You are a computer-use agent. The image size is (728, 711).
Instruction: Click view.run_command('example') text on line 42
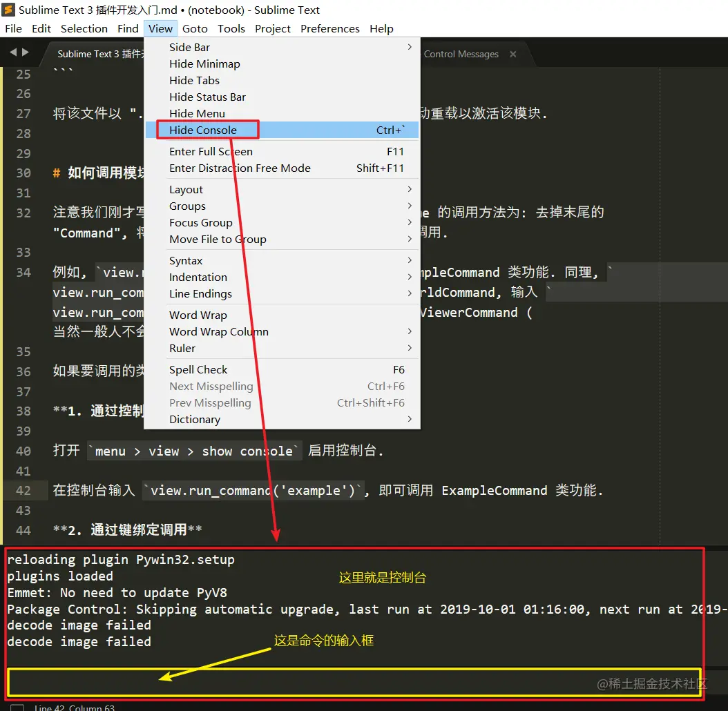[253, 491]
